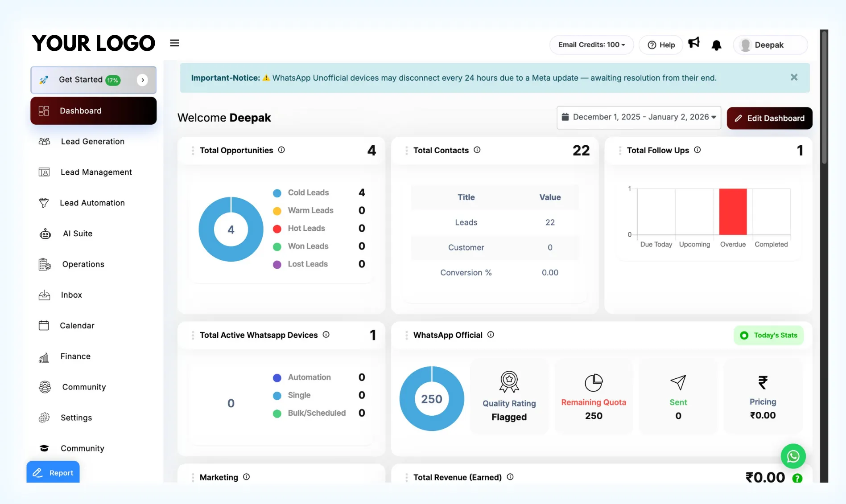846x504 pixels.
Task: Toggle the Hot Leads legend item
Action: 299,228
